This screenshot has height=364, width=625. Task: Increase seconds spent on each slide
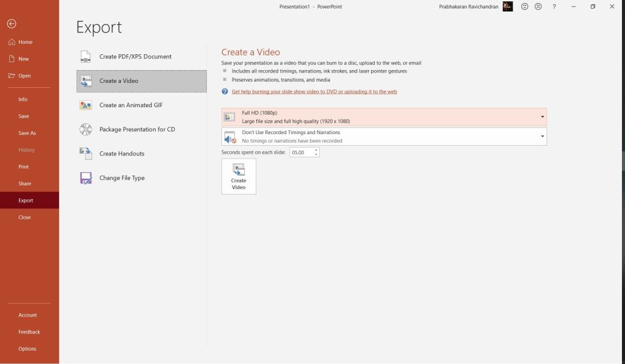(x=316, y=150)
